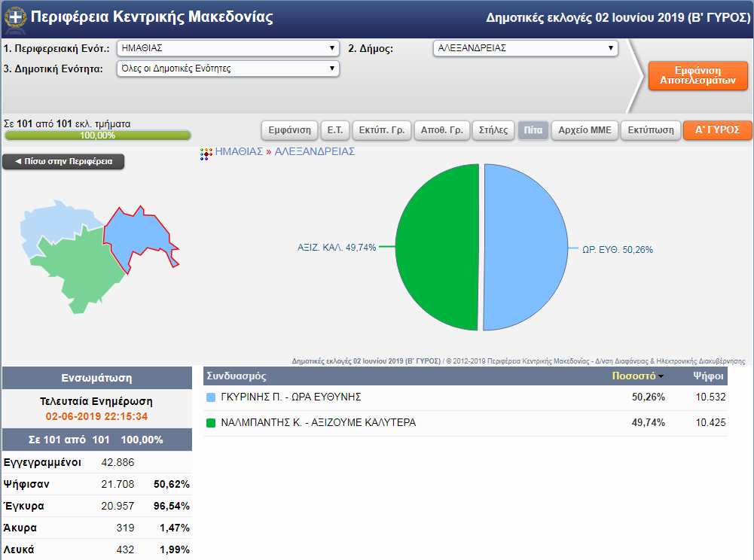
Task: Open the Περιφερειακή Ενότητα dropdown ΗΜΑΘΙΑΣ
Action: point(228,48)
